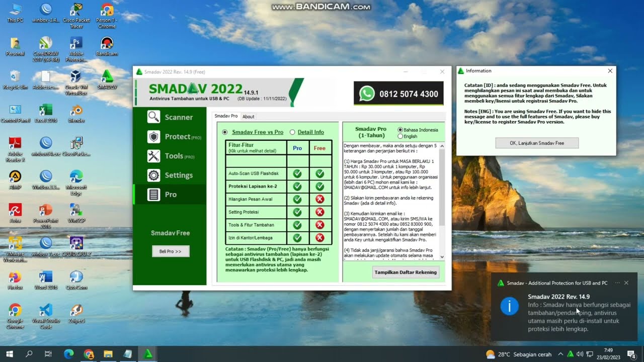Click the volume icon in system tray
The width and height of the screenshot is (644, 362).
pyautogui.click(x=580, y=354)
